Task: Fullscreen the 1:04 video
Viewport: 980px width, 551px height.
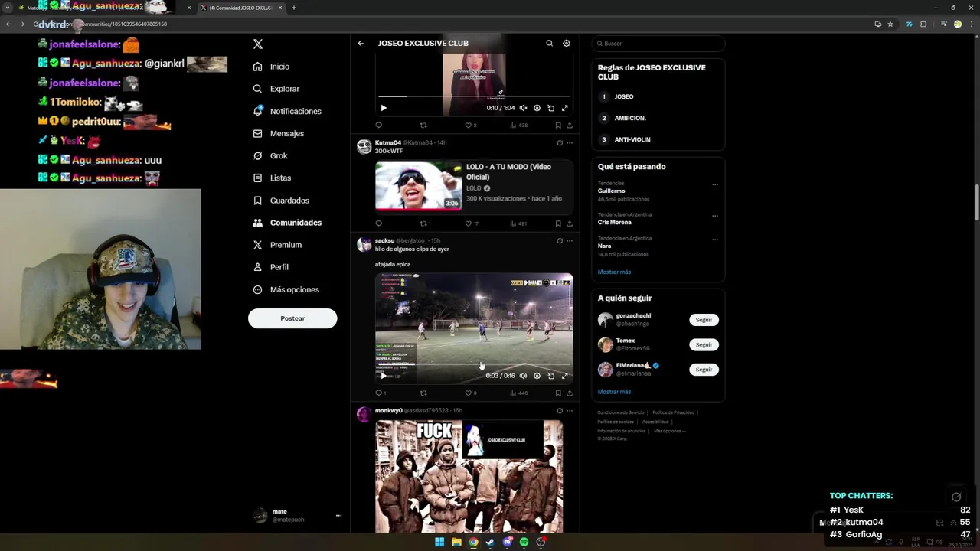Action: pyautogui.click(x=565, y=108)
